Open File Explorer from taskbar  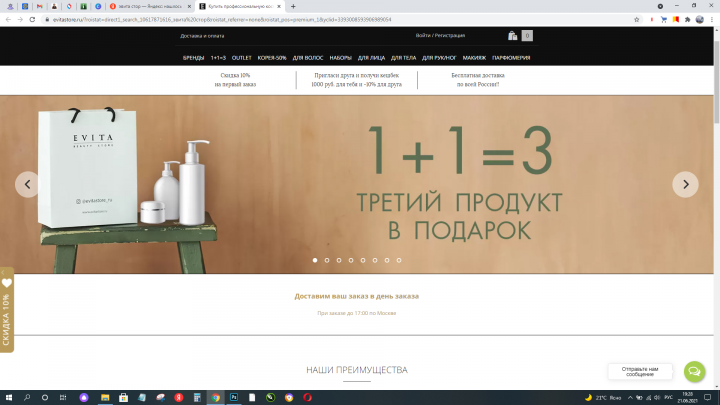tap(105, 398)
